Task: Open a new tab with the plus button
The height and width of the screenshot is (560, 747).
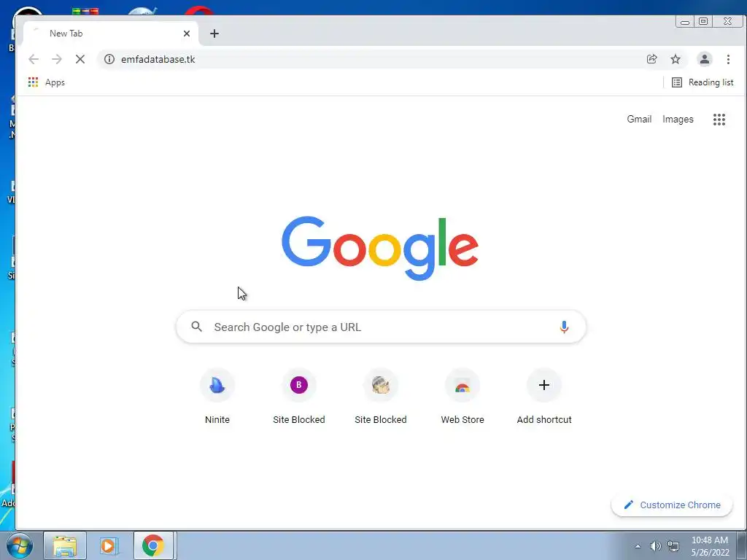Action: pyautogui.click(x=214, y=34)
